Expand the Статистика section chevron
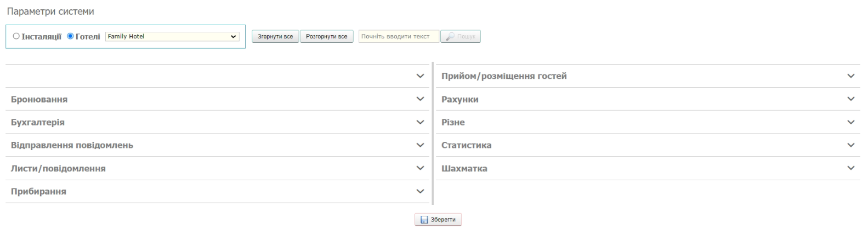Image resolution: width=868 pixels, height=246 pixels. 850,145
